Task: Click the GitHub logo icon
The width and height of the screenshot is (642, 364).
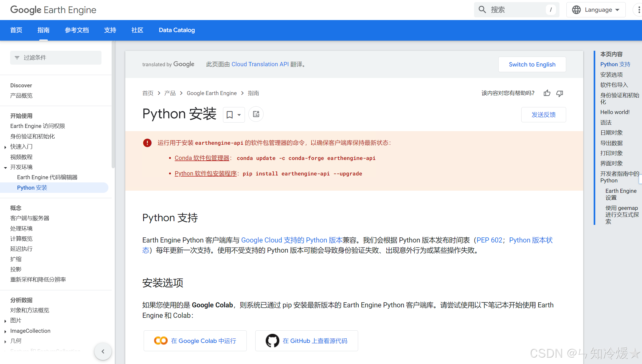Action: click(272, 341)
